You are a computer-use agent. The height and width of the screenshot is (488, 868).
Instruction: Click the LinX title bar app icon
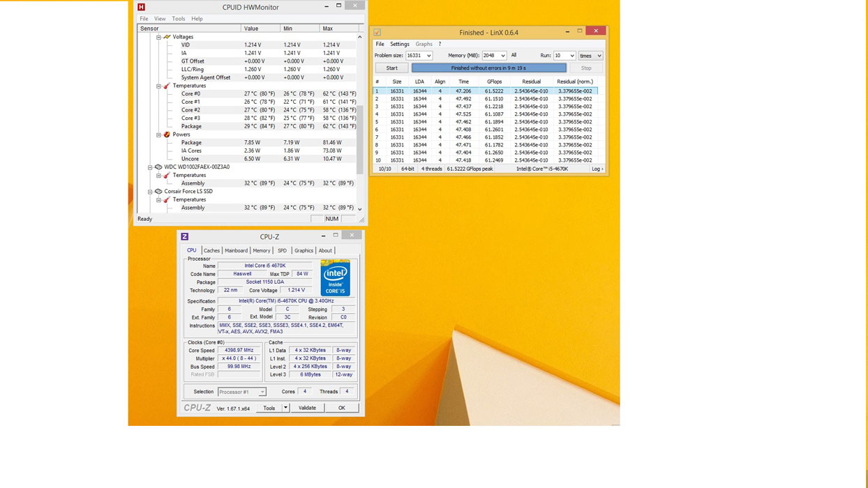(x=377, y=32)
